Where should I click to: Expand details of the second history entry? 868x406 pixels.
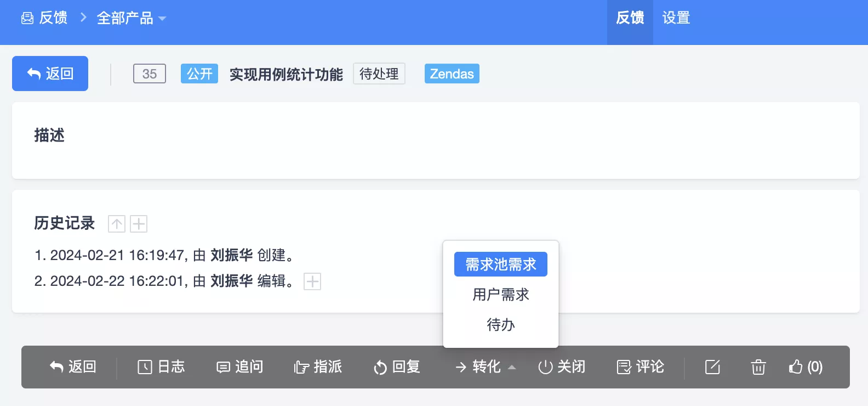312,281
